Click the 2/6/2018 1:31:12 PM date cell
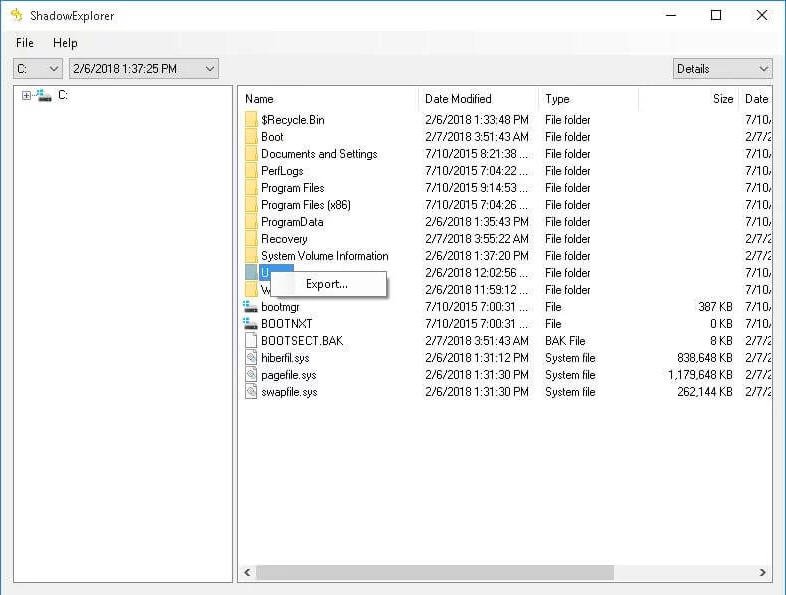This screenshot has height=595, width=786. tap(477, 358)
